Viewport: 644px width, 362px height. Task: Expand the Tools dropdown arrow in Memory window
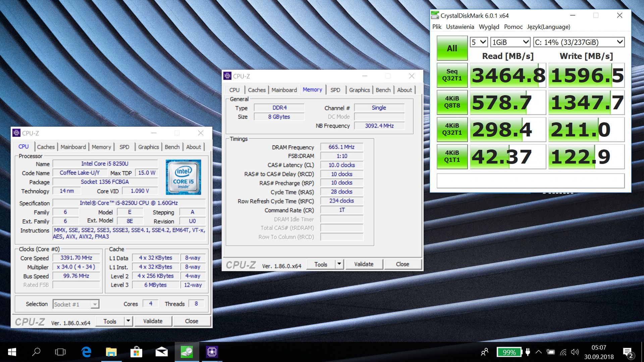339,264
